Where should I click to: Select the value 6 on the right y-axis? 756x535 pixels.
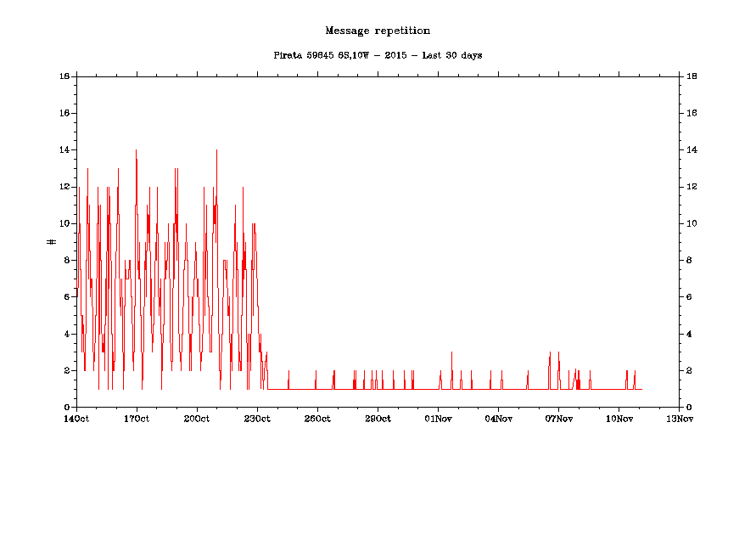688,297
